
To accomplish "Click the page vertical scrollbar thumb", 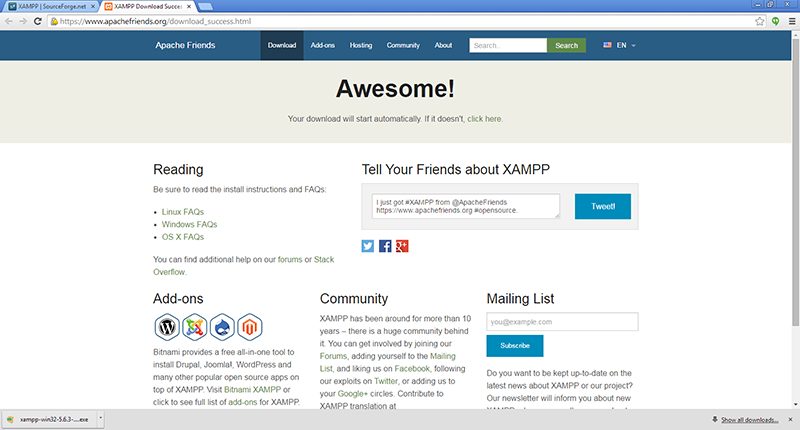I will (x=795, y=182).
